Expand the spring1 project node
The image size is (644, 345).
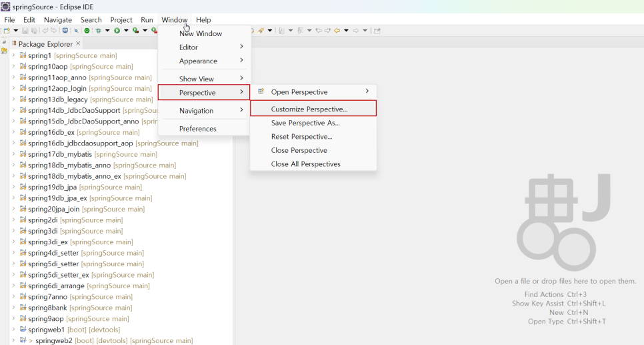[x=13, y=55]
